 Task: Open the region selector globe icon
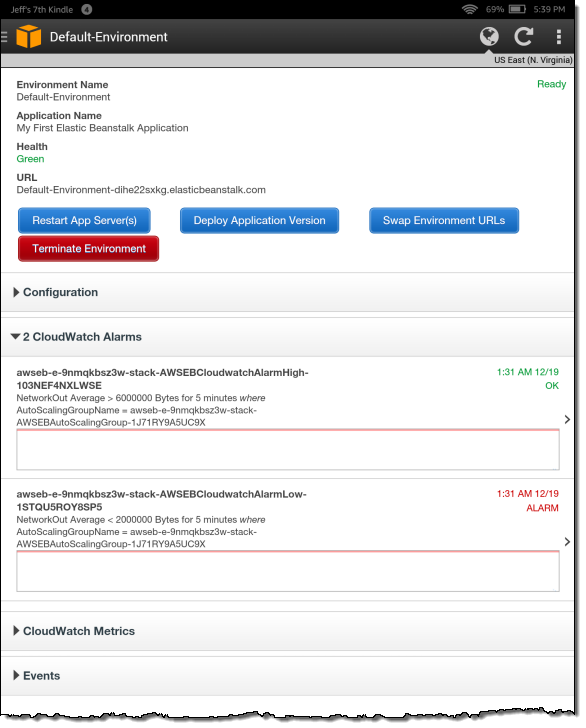(489, 37)
